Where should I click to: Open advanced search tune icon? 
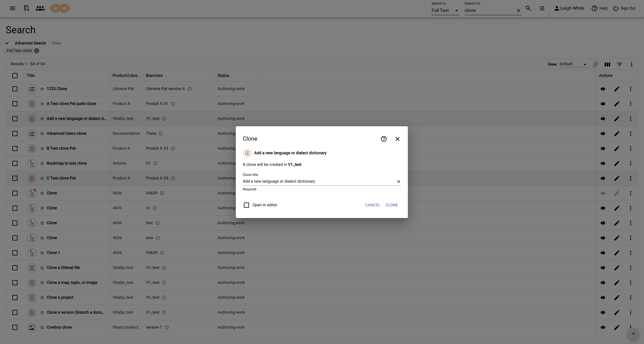542,8
